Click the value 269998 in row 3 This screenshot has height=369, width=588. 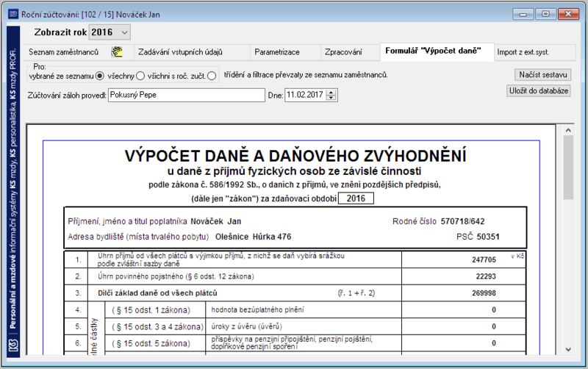tap(484, 293)
